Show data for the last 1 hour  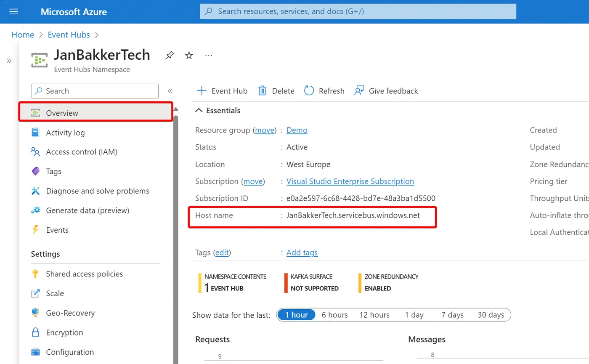click(297, 315)
